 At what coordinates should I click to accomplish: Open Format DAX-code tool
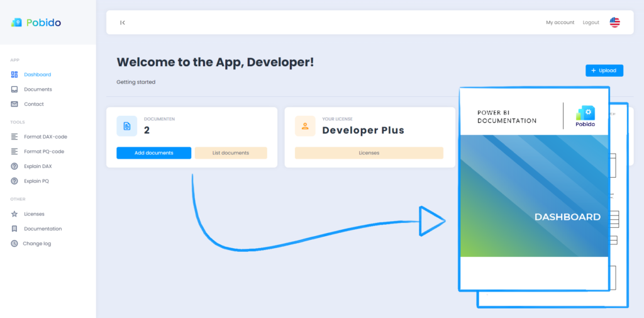tap(44, 137)
